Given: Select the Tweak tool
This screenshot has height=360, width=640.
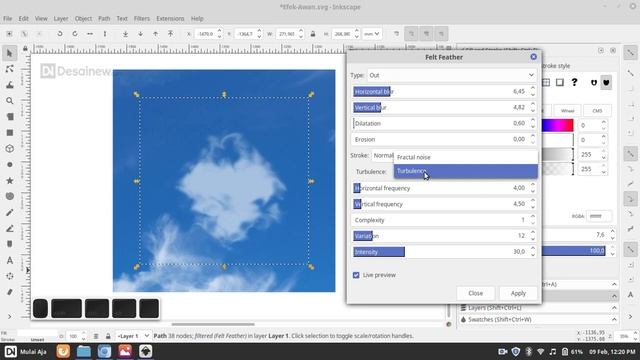Looking at the screenshot, I should (10, 85).
